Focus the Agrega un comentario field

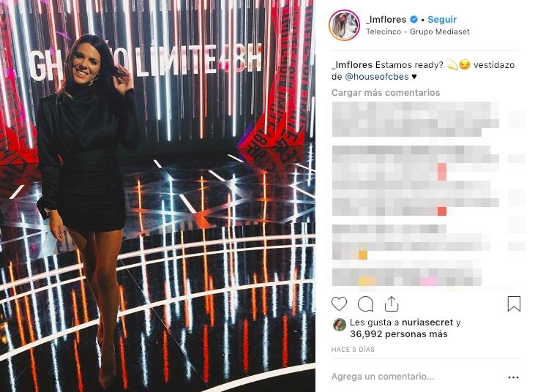click(x=417, y=377)
